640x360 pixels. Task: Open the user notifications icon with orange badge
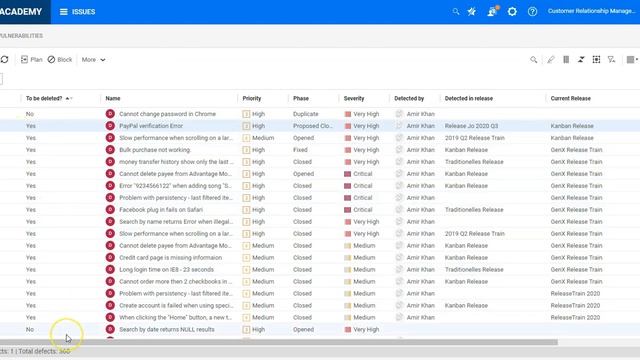492,11
